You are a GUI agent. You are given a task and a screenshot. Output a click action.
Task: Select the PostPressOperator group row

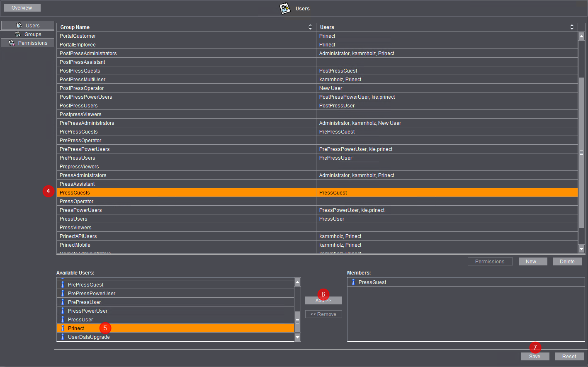tap(317, 88)
